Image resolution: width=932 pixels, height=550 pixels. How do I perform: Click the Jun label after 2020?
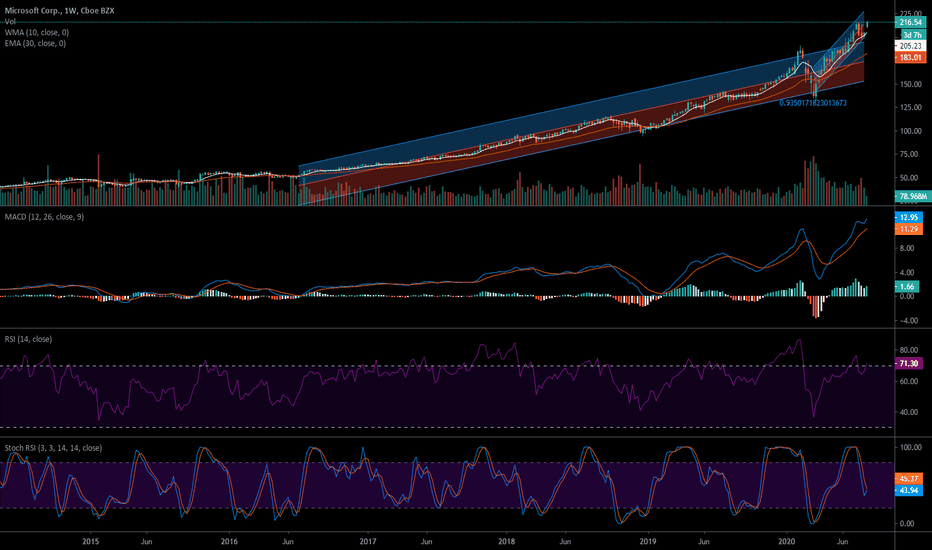842,542
